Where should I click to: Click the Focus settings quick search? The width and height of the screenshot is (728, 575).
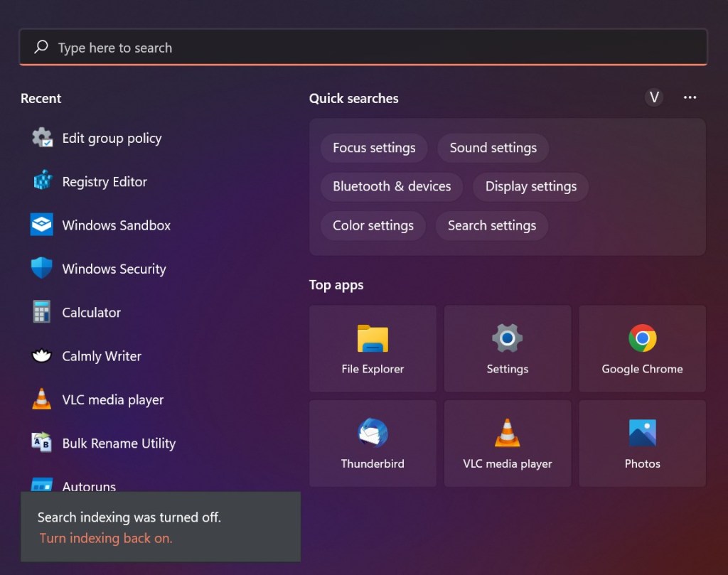coord(374,148)
